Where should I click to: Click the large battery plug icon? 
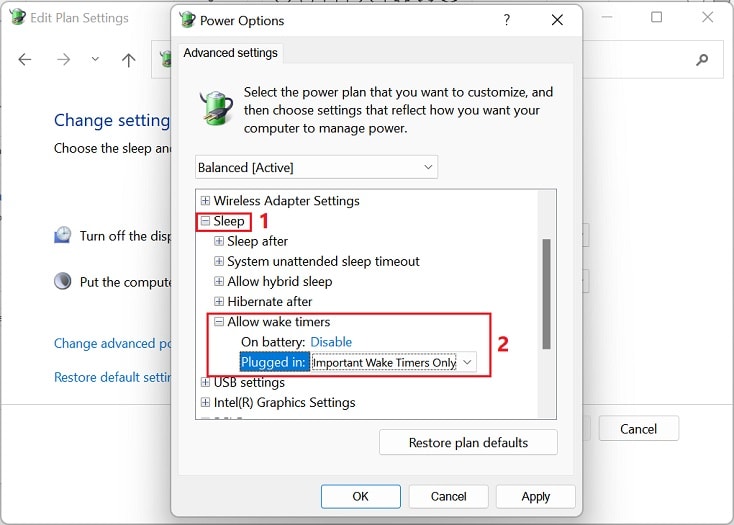click(216, 108)
